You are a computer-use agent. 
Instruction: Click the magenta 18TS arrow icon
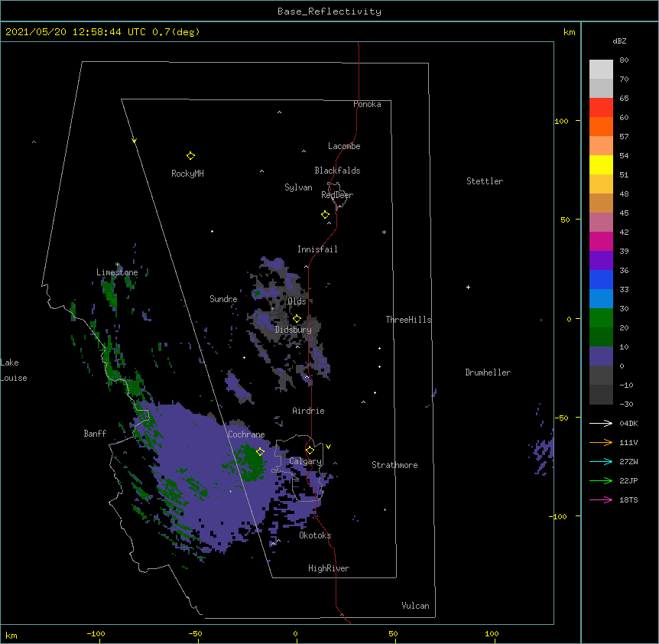click(x=601, y=499)
